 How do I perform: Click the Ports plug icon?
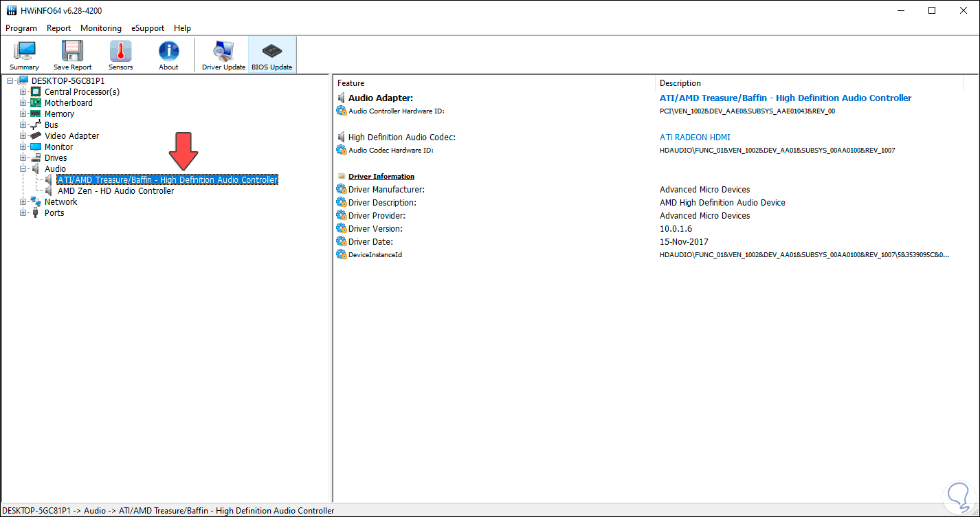36,213
